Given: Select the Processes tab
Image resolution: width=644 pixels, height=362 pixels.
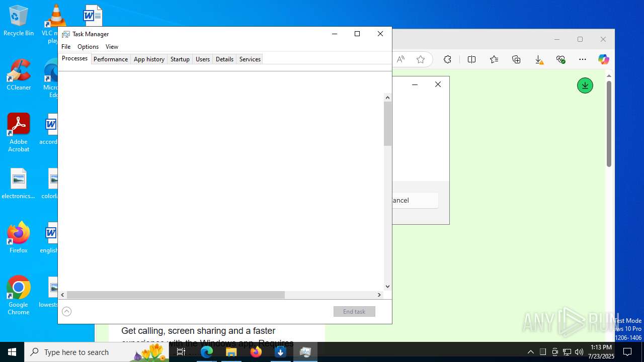Looking at the screenshot, I should (x=74, y=58).
